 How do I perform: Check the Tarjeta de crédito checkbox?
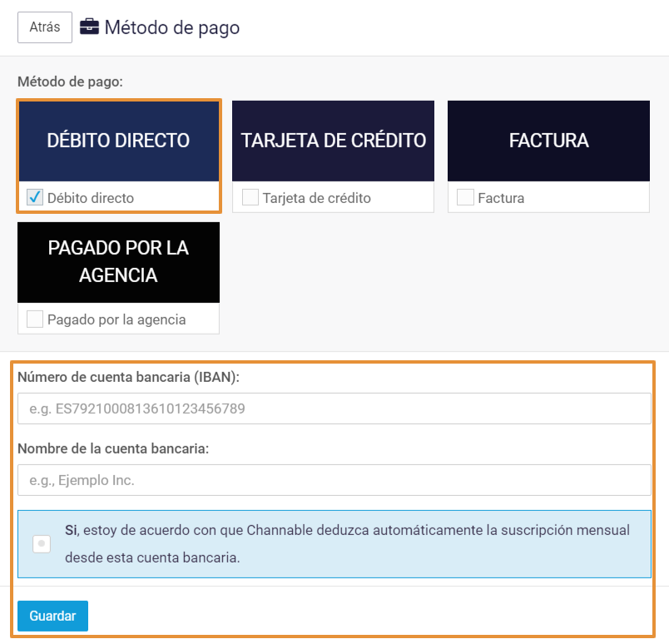(250, 197)
